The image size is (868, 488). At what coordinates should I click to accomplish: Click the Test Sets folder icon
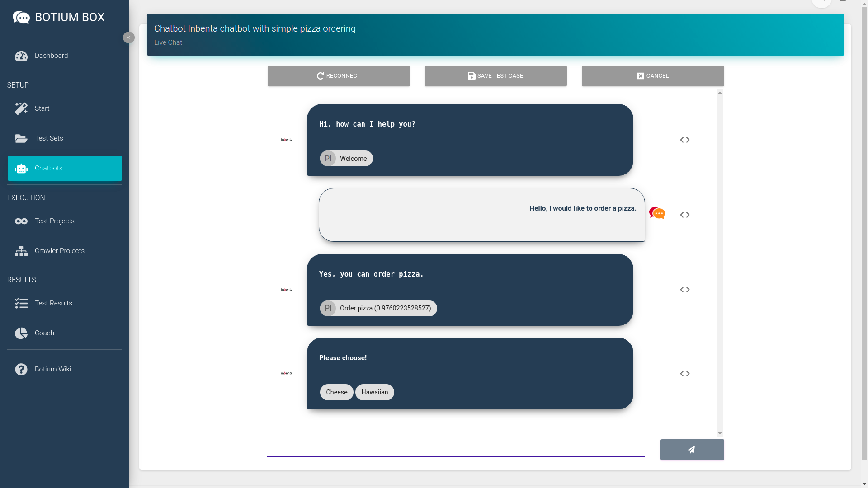21,139
